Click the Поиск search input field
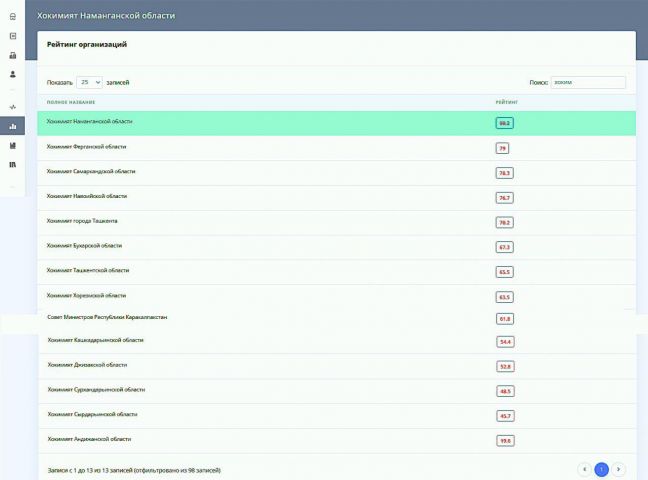This screenshot has width=648, height=480. 588,82
